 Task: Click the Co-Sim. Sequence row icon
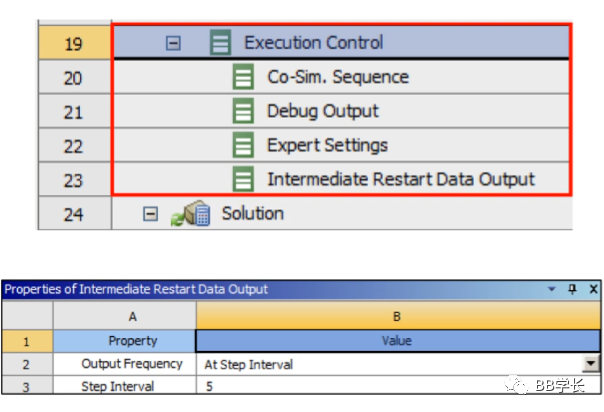pyautogui.click(x=243, y=77)
